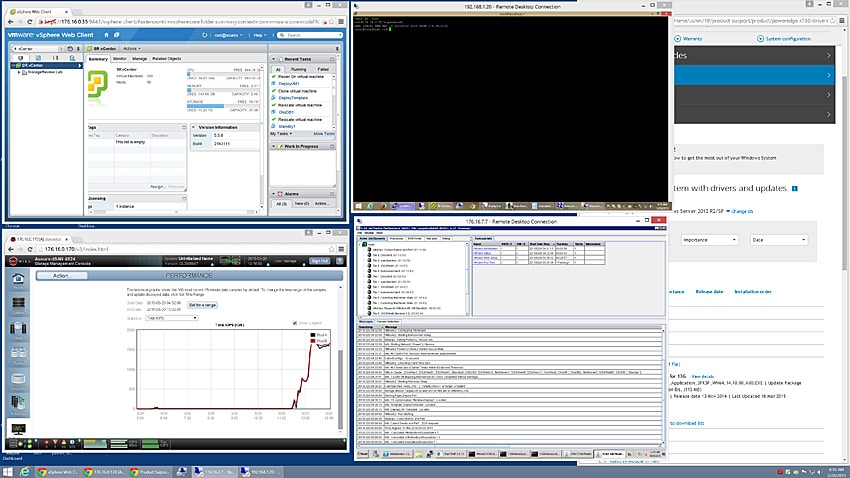Viewport: 850px width, 478px height.
Task: Open the More Tasks link
Action: (324, 134)
